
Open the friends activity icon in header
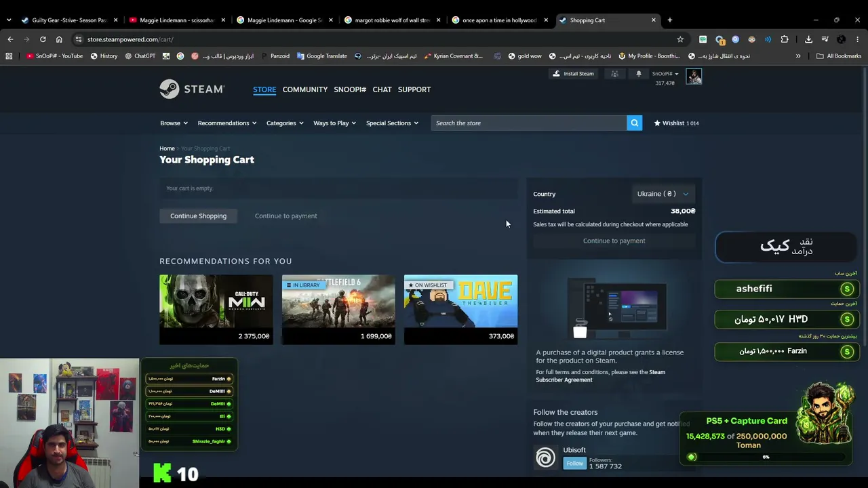point(614,74)
